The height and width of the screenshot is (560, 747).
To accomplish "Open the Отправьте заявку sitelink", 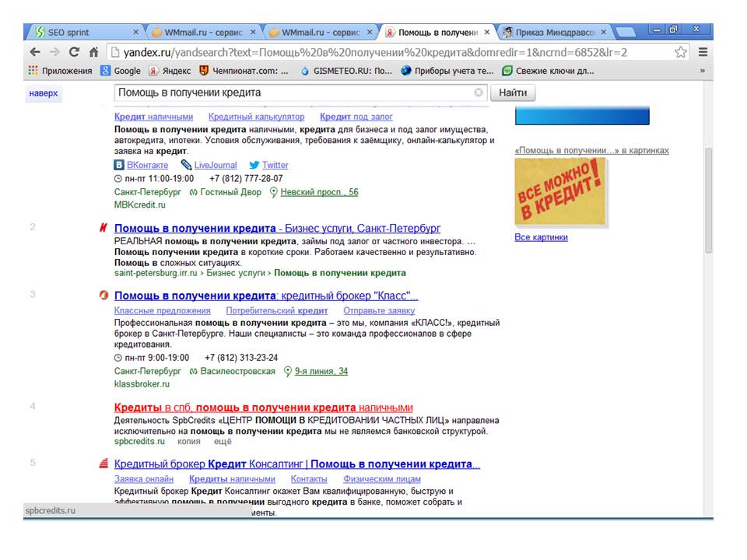I will coord(379,310).
